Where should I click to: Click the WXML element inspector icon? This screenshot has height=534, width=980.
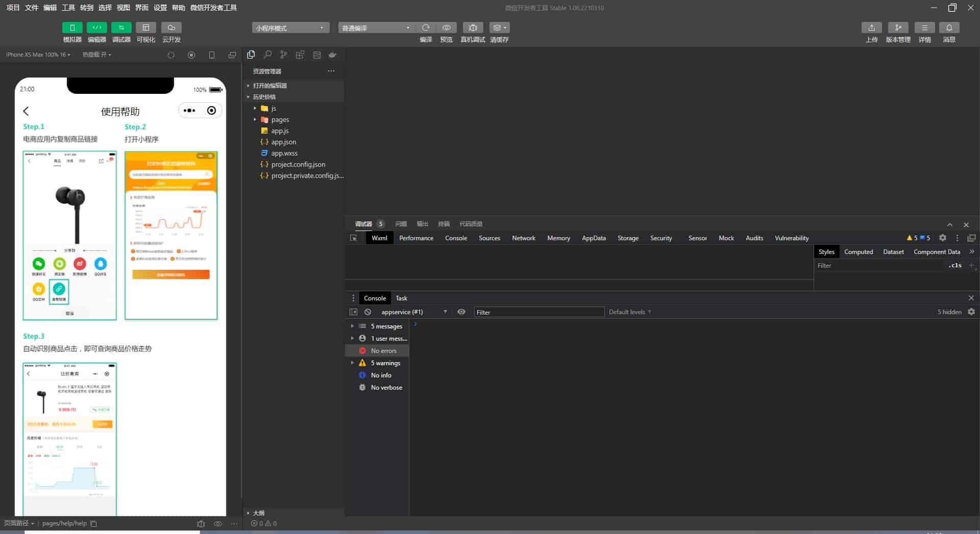[353, 238]
